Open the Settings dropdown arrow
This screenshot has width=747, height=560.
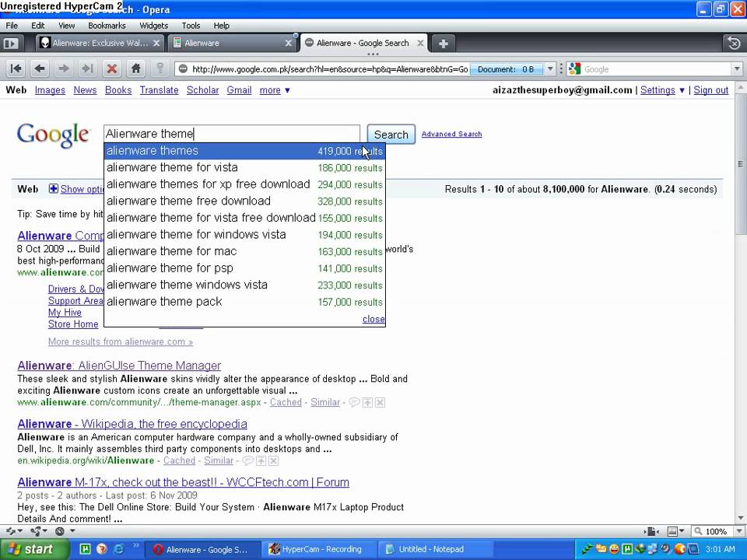682,90
